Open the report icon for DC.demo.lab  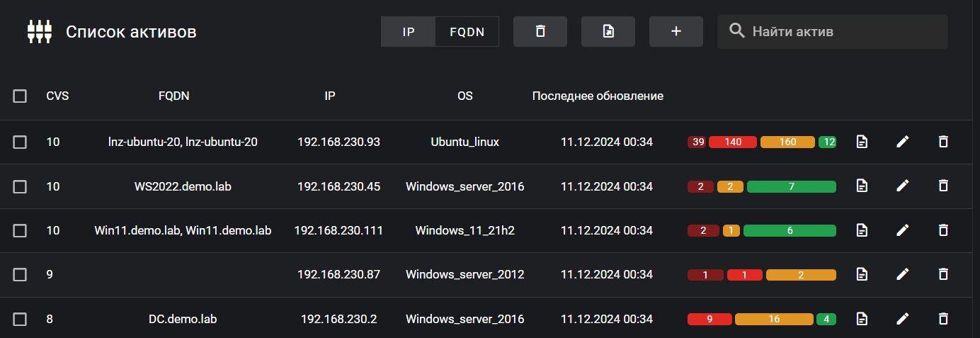click(862, 319)
